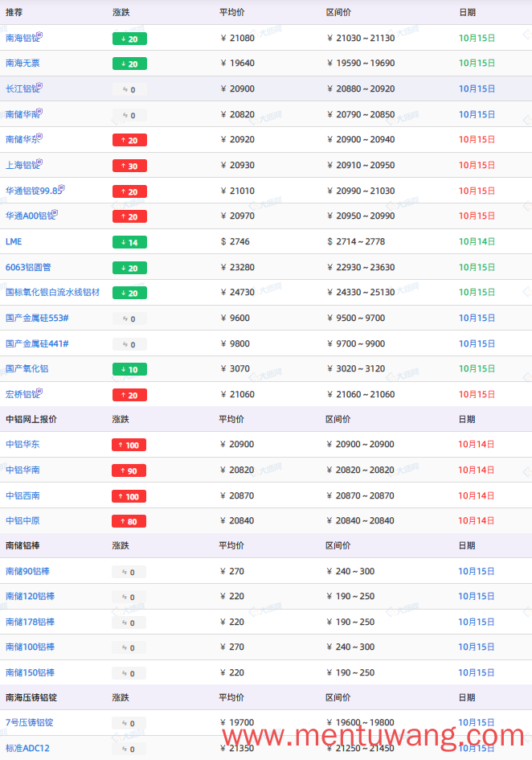Click price range ¥ 3020 ~ 3120
The width and height of the screenshot is (532, 760).
356,369
